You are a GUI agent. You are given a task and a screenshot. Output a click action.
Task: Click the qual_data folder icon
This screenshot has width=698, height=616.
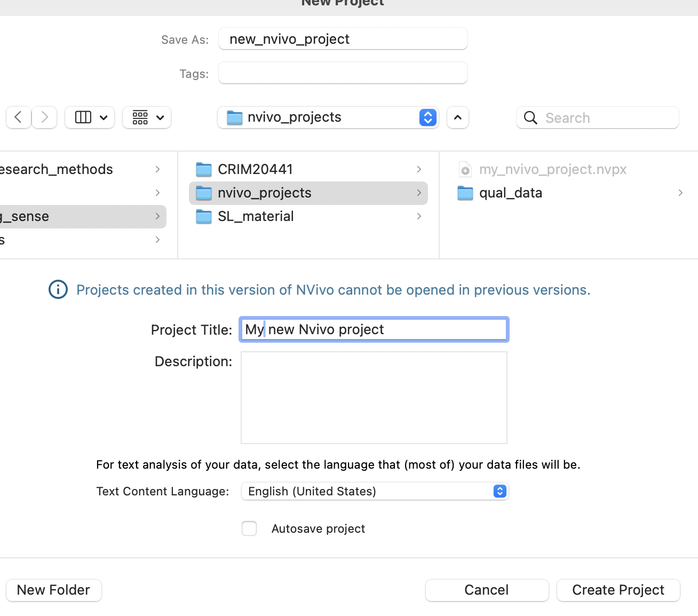tap(465, 193)
